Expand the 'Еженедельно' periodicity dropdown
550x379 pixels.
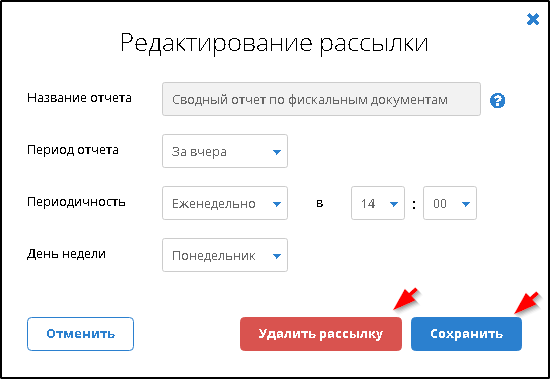225,203
